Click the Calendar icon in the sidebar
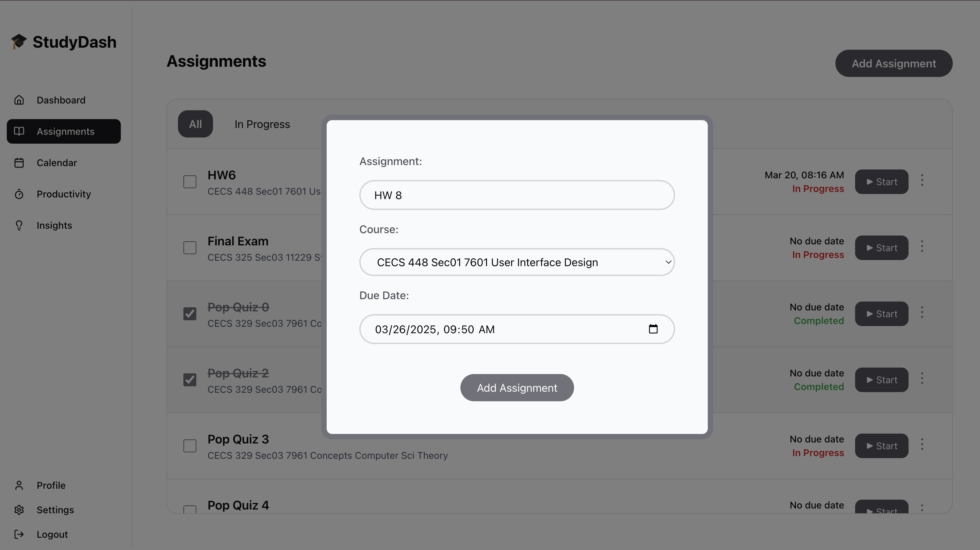The height and width of the screenshot is (550, 980). (19, 163)
